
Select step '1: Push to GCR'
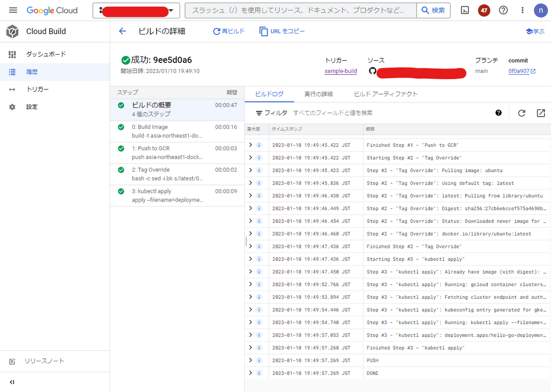tap(177, 153)
